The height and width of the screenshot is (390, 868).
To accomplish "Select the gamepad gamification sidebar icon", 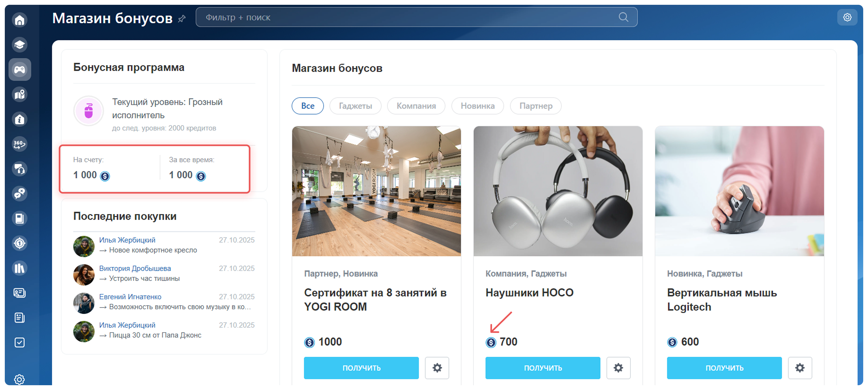I will (x=20, y=69).
